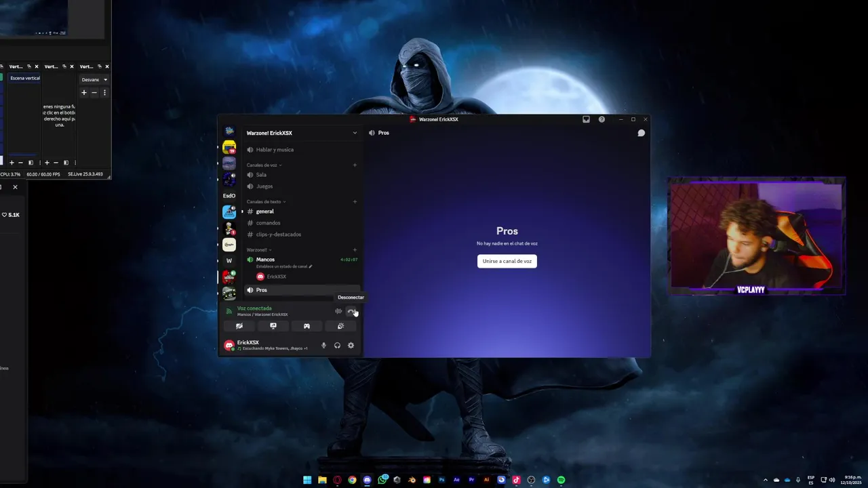Select Escena vertical in streaming app

(25, 78)
